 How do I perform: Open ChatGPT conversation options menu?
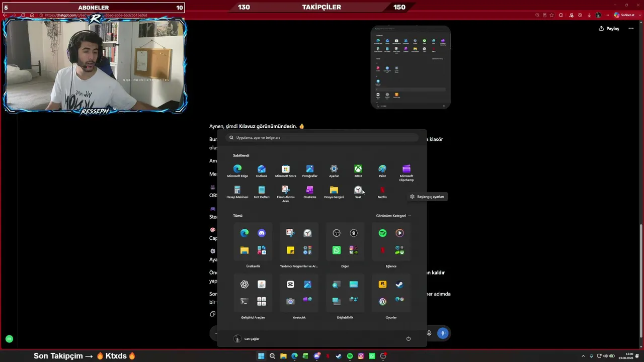pyautogui.click(x=631, y=29)
